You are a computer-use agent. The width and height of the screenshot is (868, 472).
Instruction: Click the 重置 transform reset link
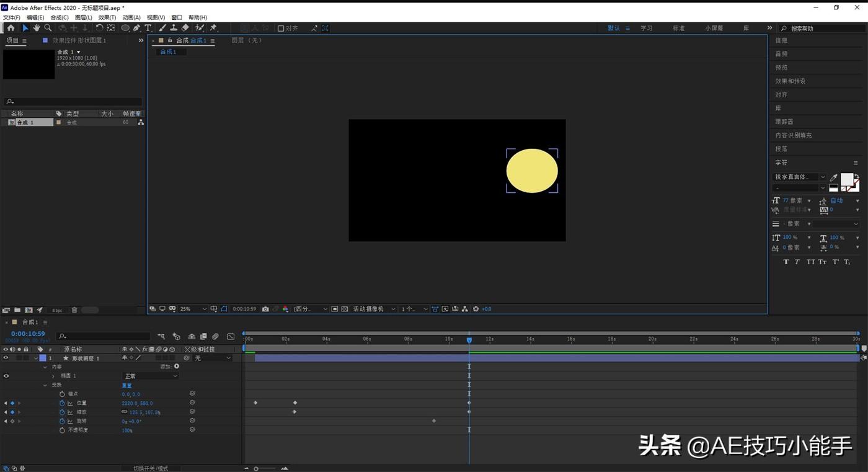click(126, 385)
